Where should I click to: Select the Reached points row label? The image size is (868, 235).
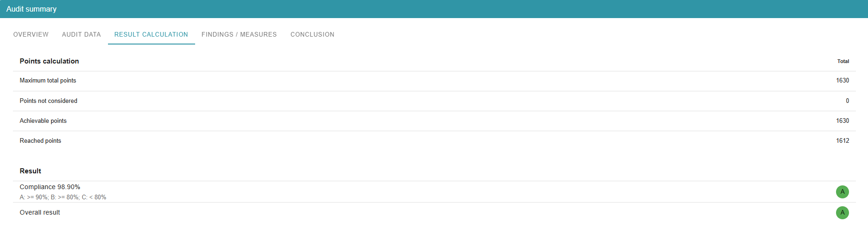40,141
